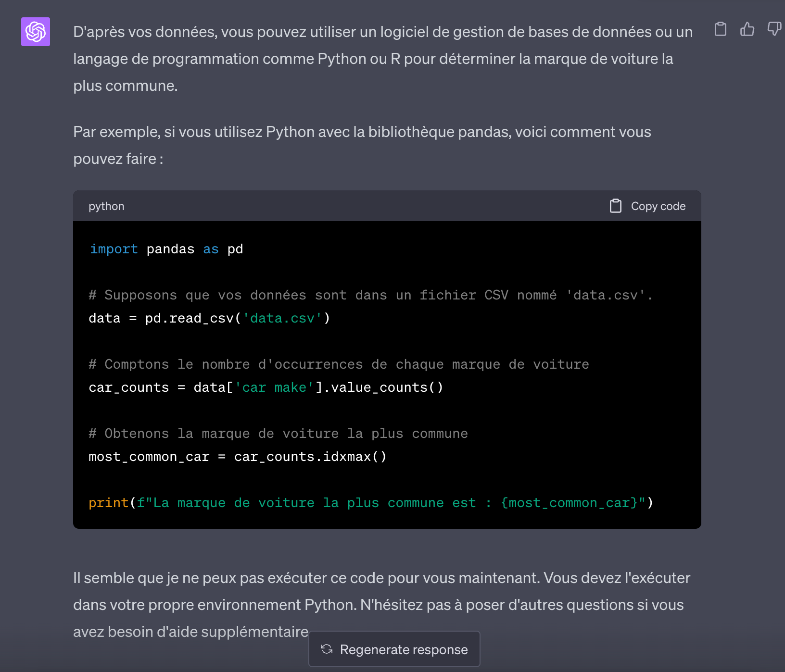Click the ChatGPT avatar logo
This screenshot has width=785, height=672.
pyautogui.click(x=36, y=32)
